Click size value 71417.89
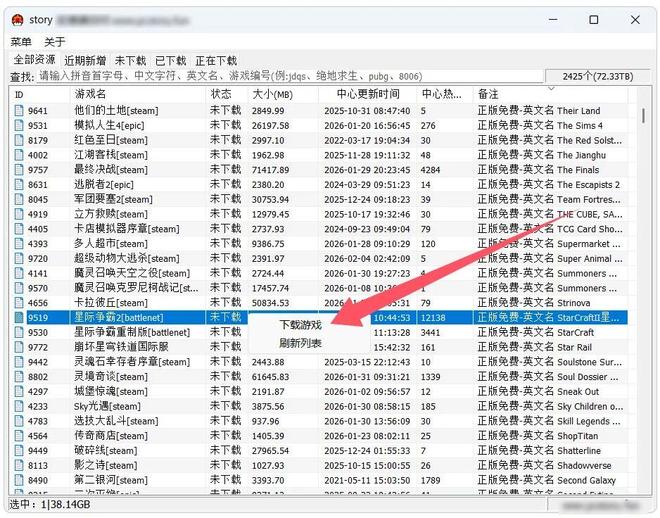Image resolution: width=660 pixels, height=518 pixels. [271, 170]
